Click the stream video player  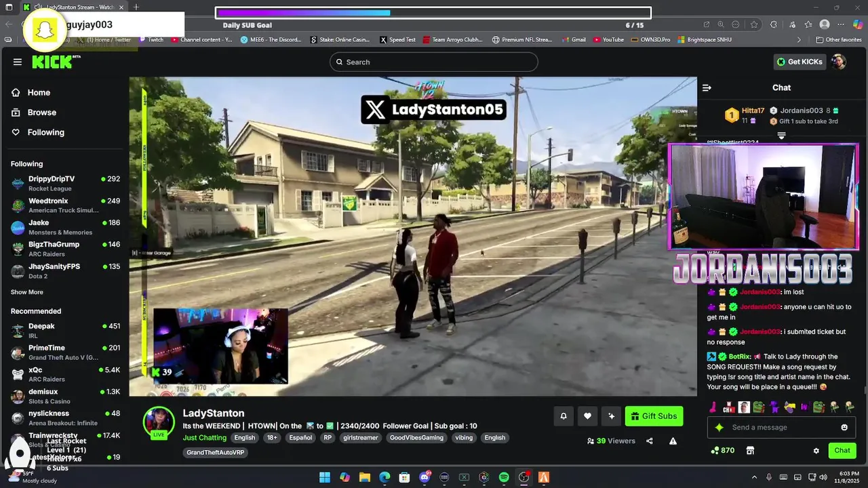412,236
